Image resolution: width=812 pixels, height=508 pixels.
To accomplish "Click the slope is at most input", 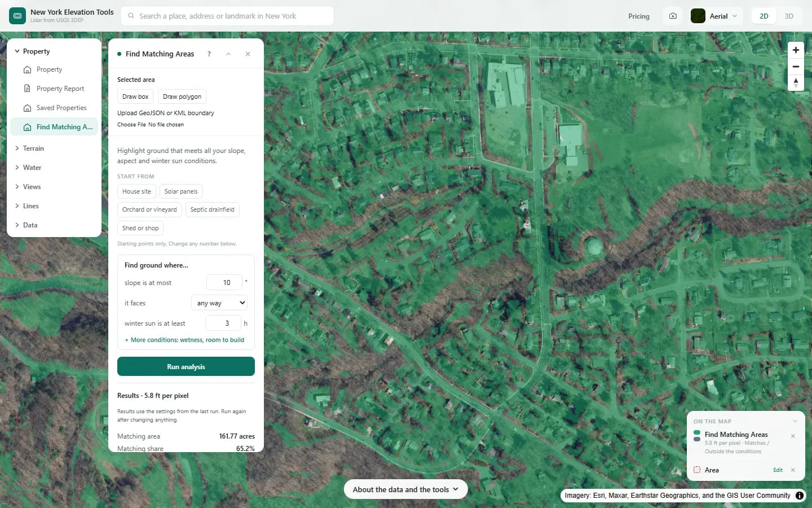I will coord(224,283).
